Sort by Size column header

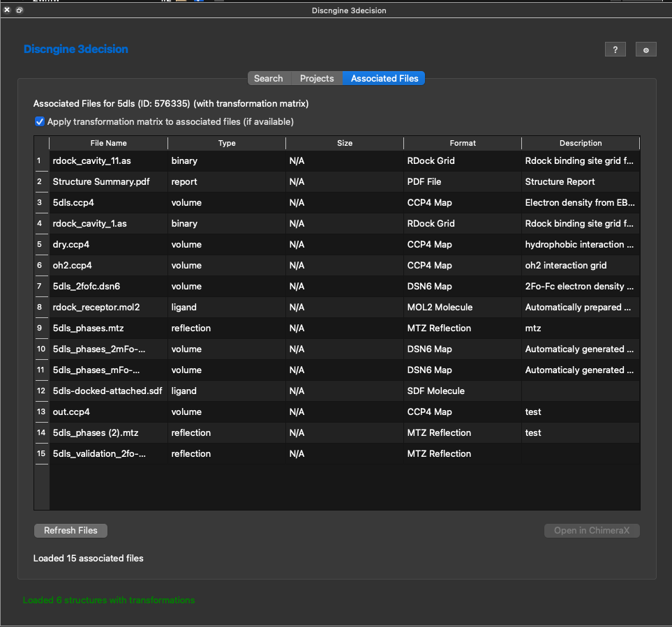(x=345, y=143)
